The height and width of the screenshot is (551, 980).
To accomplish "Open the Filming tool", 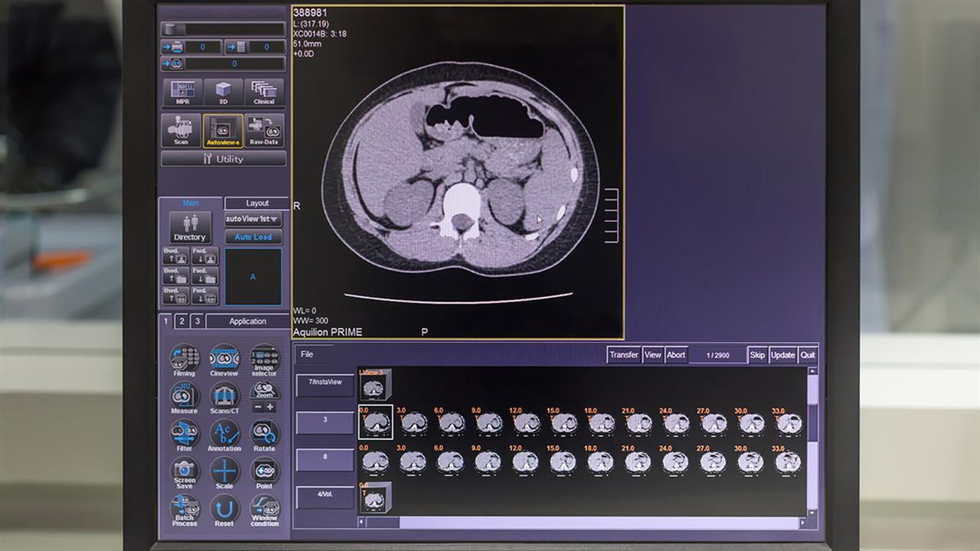I will 184,358.
